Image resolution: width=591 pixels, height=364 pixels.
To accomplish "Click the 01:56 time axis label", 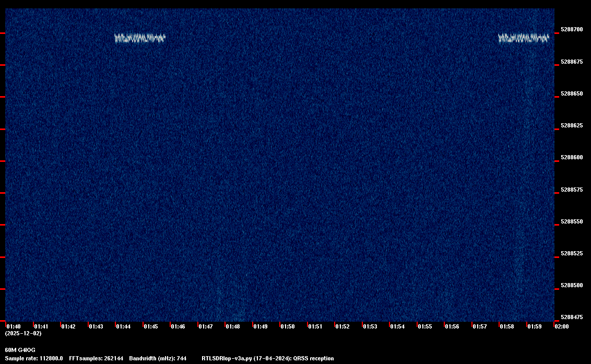I will (x=452, y=326).
